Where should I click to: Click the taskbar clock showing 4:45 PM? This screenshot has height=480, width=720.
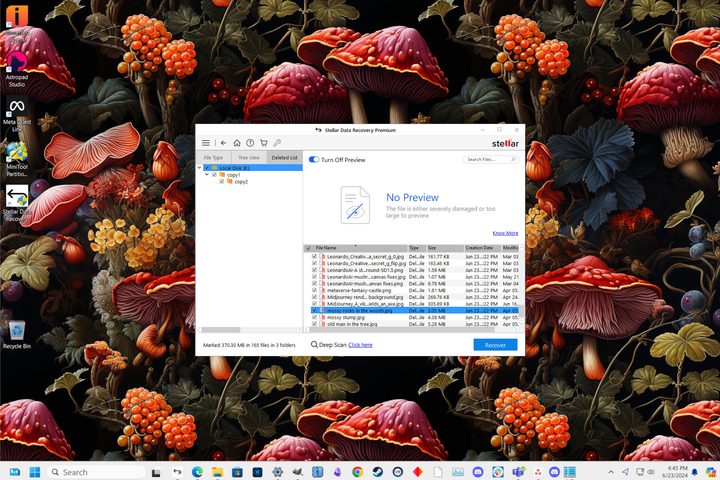pos(675,472)
